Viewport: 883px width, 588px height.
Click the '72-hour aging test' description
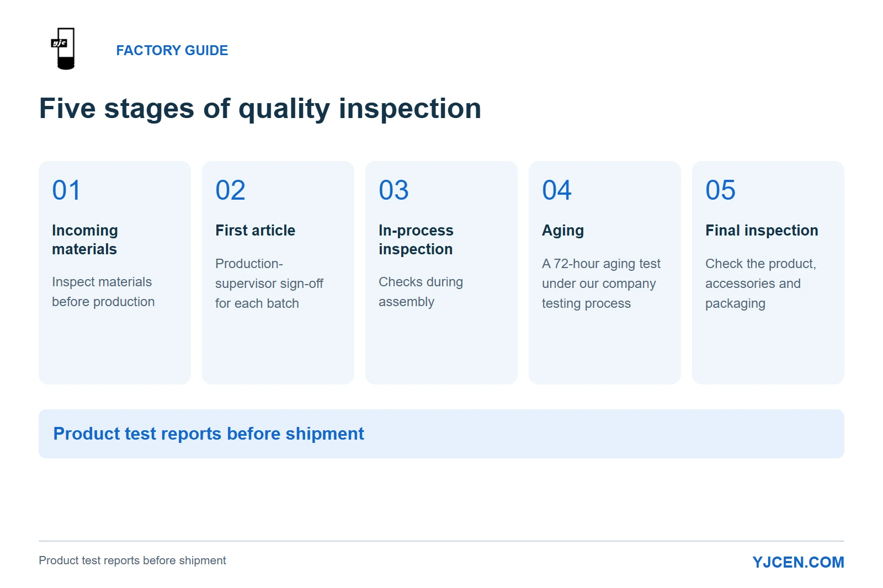coord(601,284)
